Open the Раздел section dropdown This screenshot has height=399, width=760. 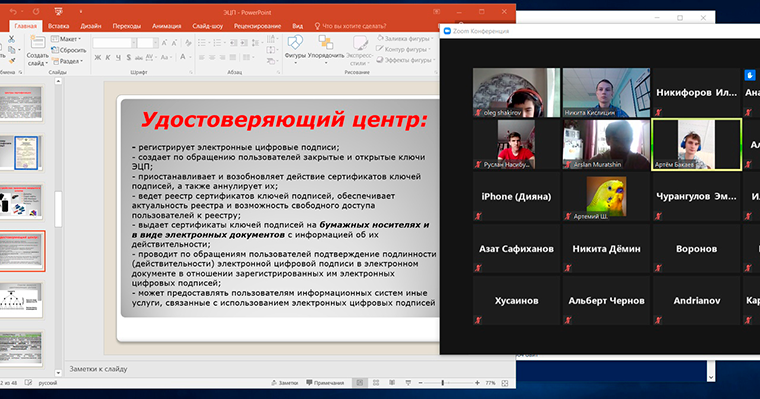pos(67,61)
